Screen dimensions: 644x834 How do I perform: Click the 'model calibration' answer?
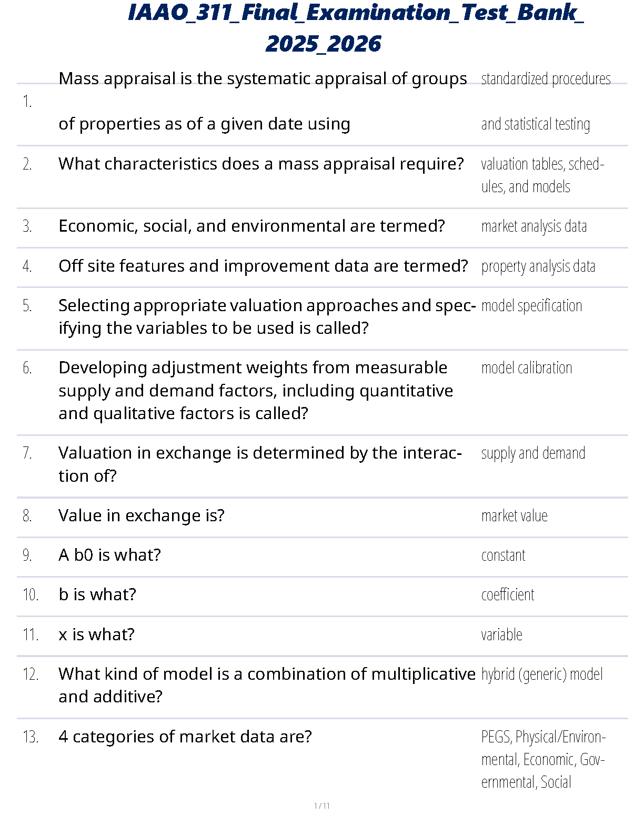[x=526, y=368]
